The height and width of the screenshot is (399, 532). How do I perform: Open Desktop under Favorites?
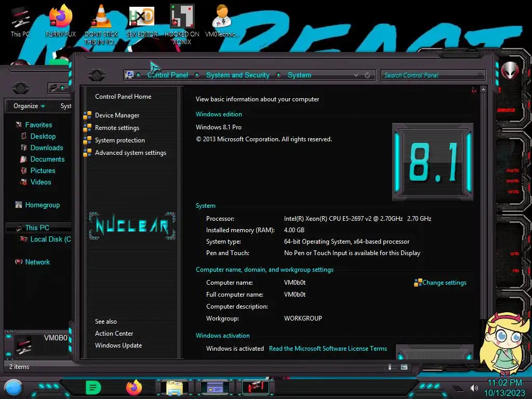(43, 137)
